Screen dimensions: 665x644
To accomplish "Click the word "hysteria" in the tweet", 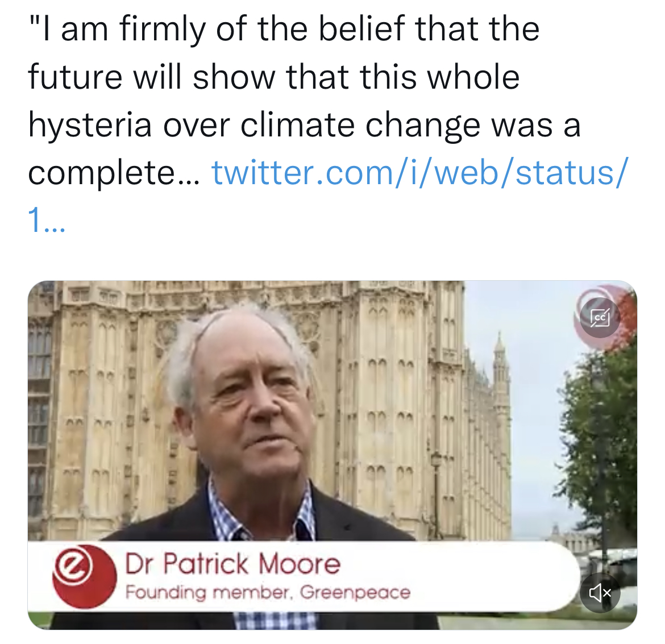I will (x=90, y=125).
